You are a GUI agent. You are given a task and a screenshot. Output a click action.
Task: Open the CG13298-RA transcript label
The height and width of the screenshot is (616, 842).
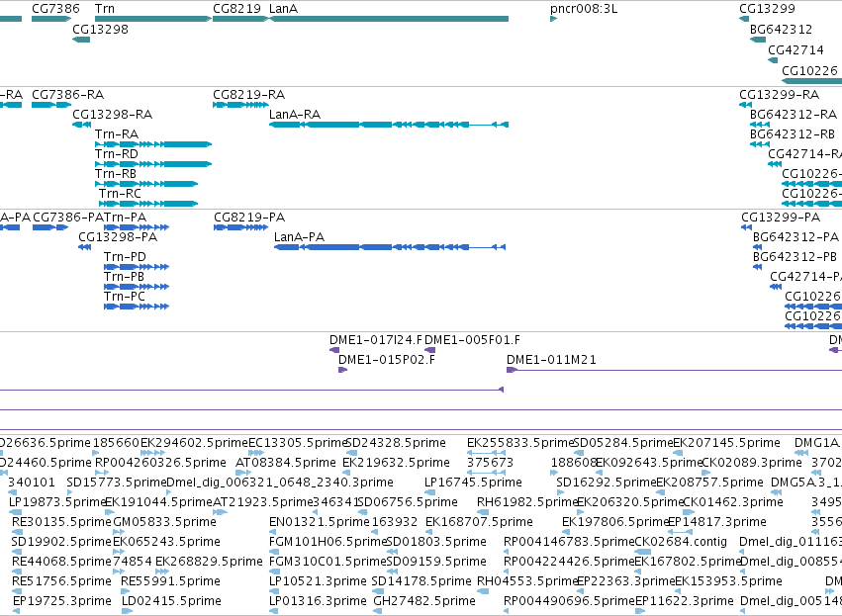(112, 115)
